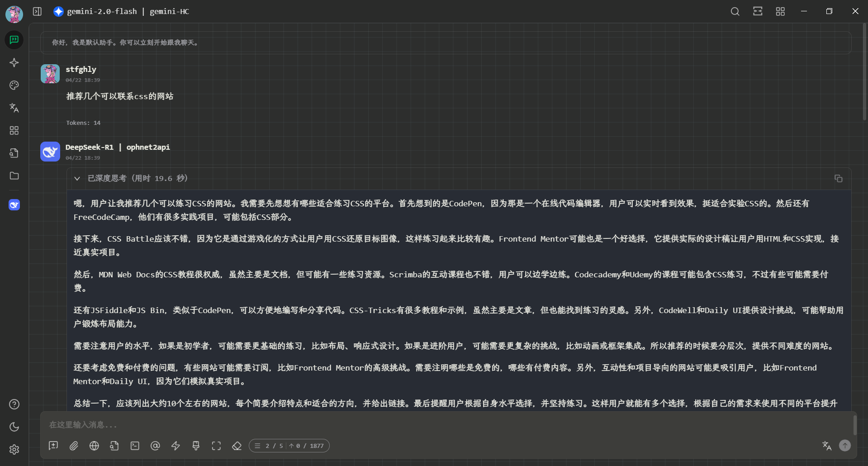This screenshot has height=466, width=868.
Task: Clear context with the eraser icon
Action: [x=237, y=446]
